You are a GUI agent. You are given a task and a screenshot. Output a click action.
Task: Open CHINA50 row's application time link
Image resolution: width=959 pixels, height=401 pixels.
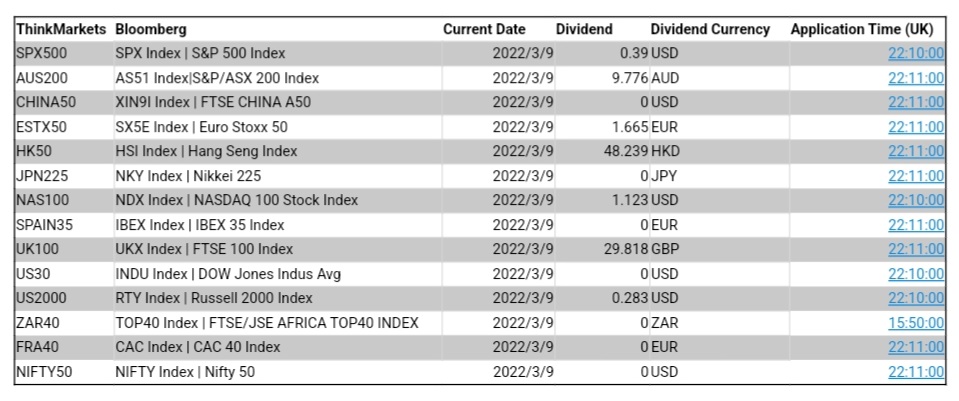pos(915,102)
